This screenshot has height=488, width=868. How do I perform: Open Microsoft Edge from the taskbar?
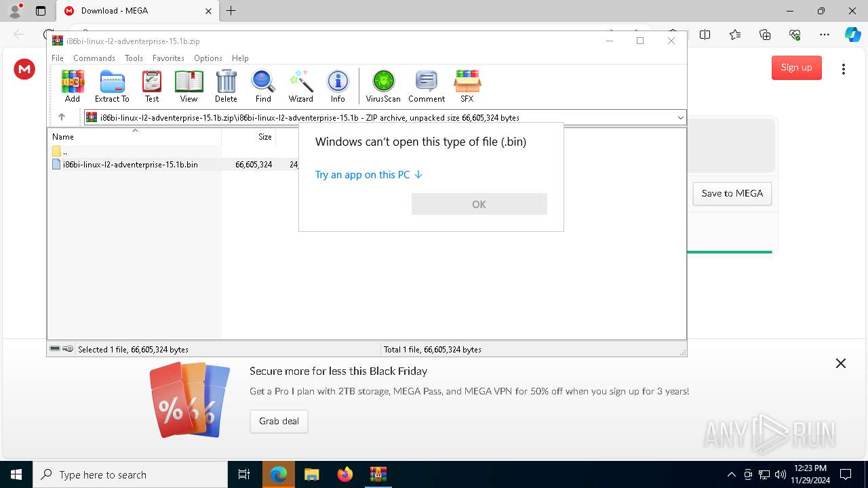point(279,474)
